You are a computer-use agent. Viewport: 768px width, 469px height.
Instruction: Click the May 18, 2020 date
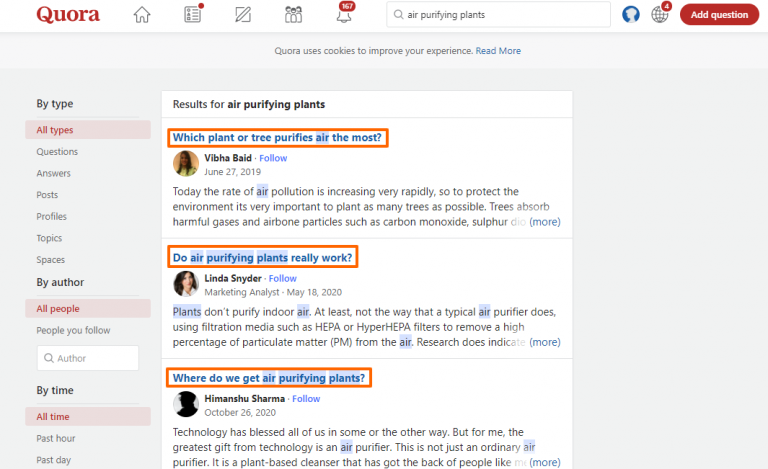[x=314, y=292]
